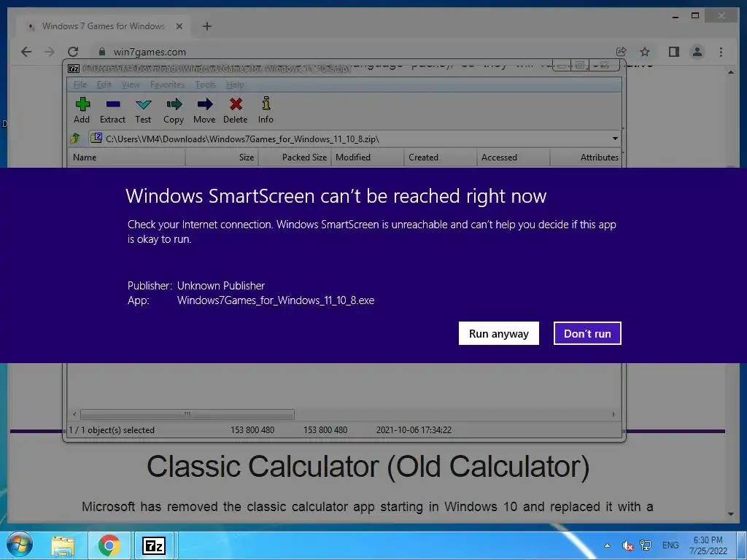Image resolution: width=747 pixels, height=560 pixels.
Task: Click the padlock site info icon
Action: [x=101, y=52]
